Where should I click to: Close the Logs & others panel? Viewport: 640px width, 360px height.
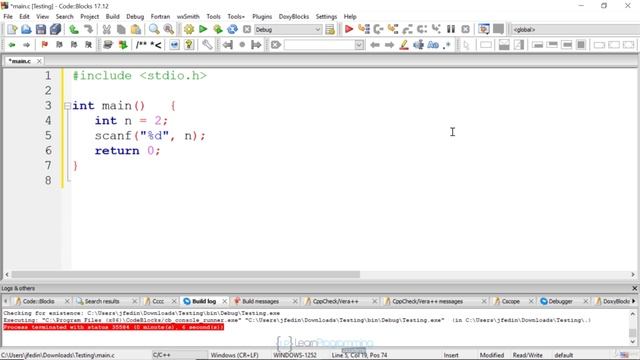pyautogui.click(x=634, y=289)
